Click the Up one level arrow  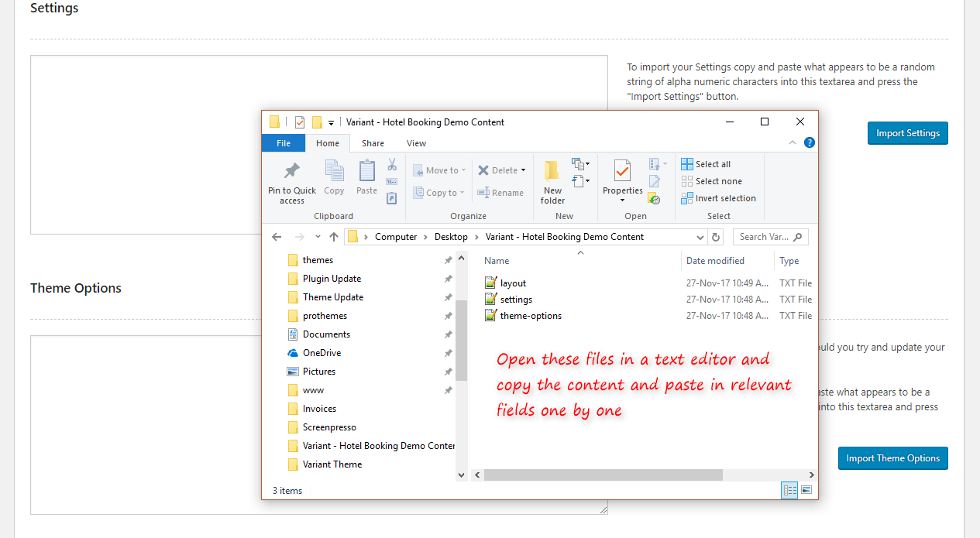pos(334,237)
